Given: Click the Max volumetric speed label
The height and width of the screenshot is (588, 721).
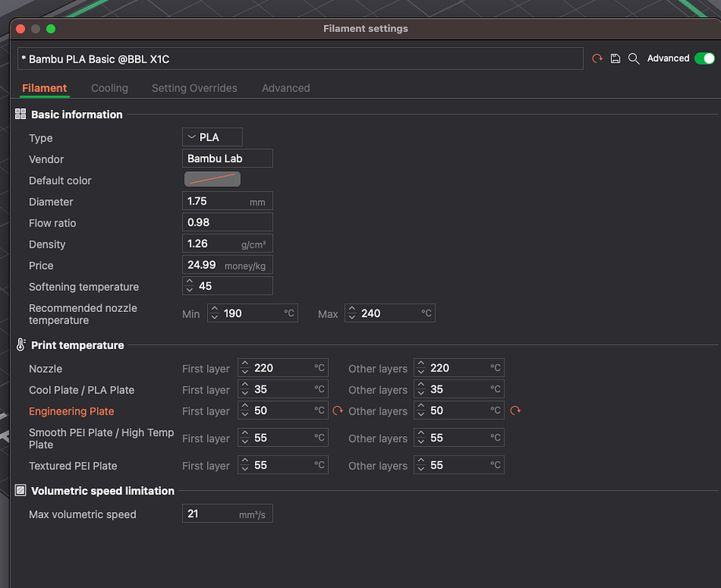Looking at the screenshot, I should pyautogui.click(x=82, y=514).
